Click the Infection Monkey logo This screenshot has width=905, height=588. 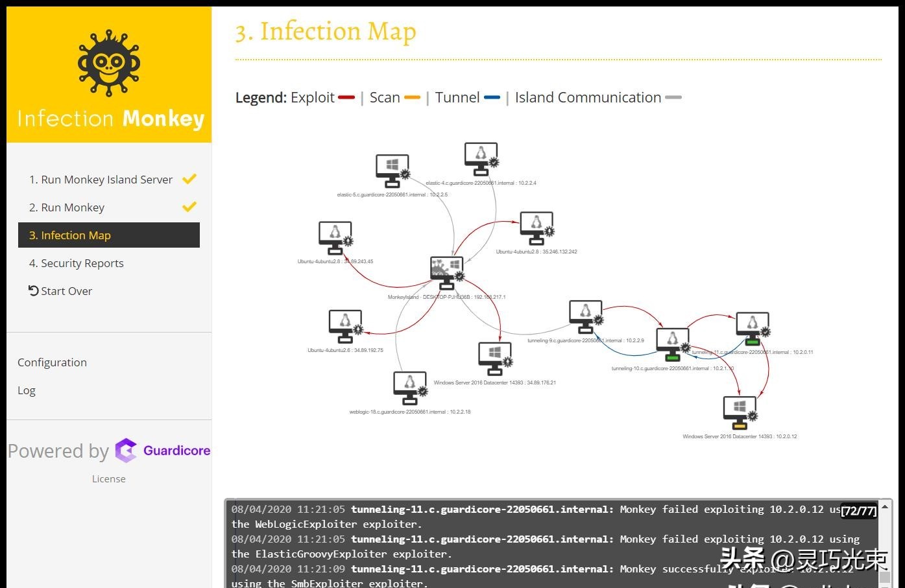tap(109, 63)
